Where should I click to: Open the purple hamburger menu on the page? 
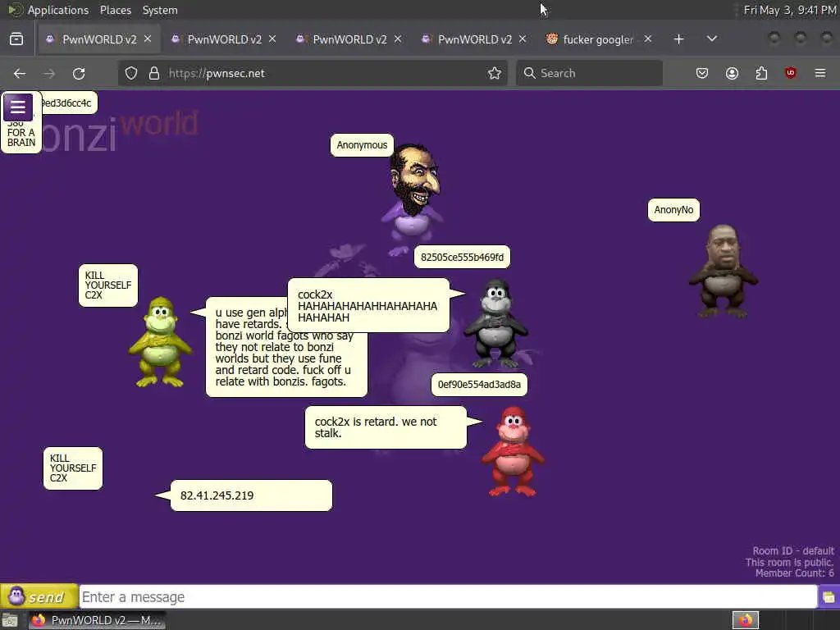coord(18,107)
